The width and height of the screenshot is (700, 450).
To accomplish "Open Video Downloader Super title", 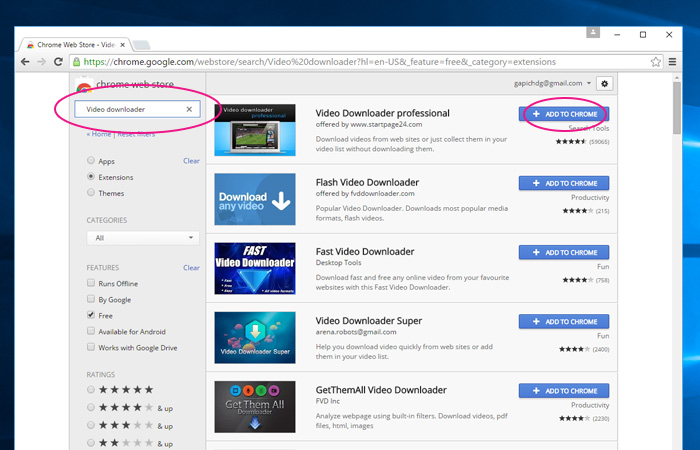I will click(x=369, y=321).
